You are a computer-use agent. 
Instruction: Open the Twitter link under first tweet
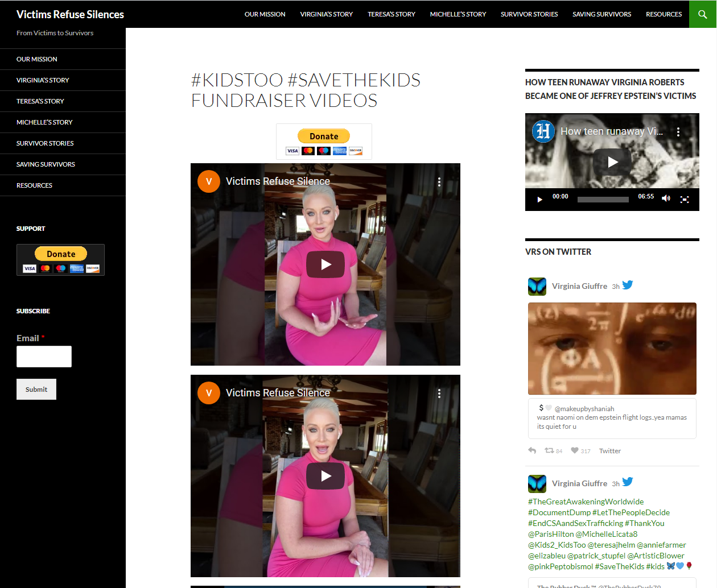pyautogui.click(x=610, y=451)
